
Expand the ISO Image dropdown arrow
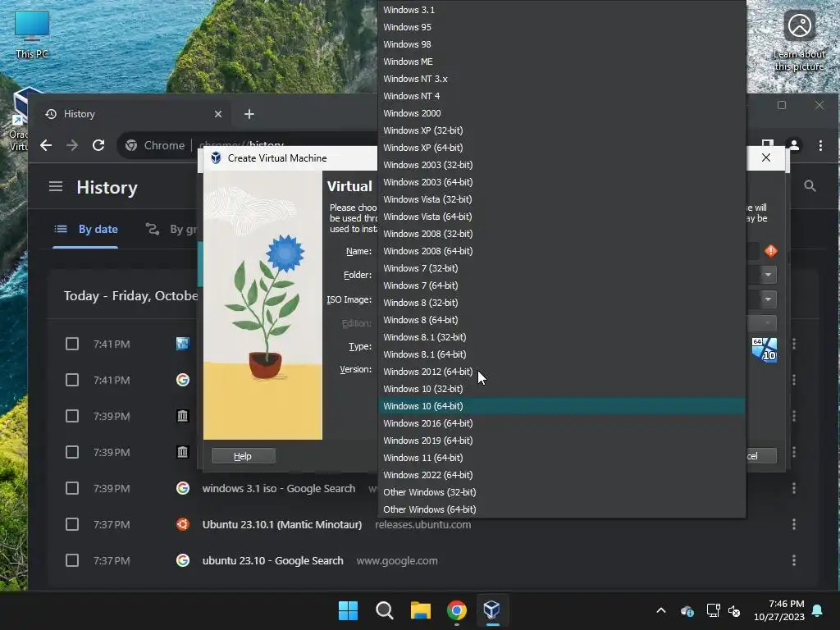768,299
